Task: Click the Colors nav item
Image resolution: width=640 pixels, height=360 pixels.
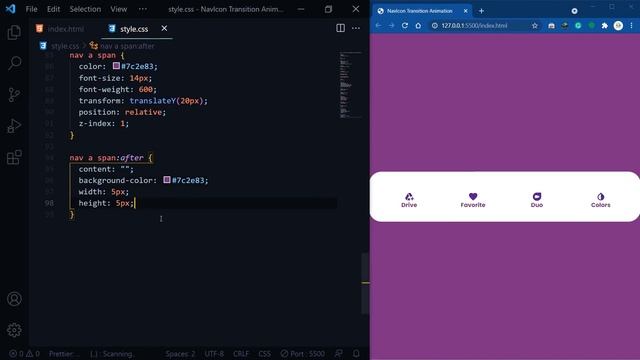Action: (x=600, y=200)
